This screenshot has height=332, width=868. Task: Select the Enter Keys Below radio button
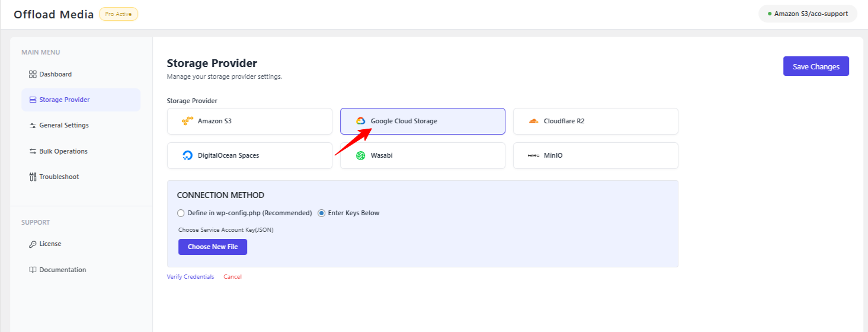coord(322,213)
